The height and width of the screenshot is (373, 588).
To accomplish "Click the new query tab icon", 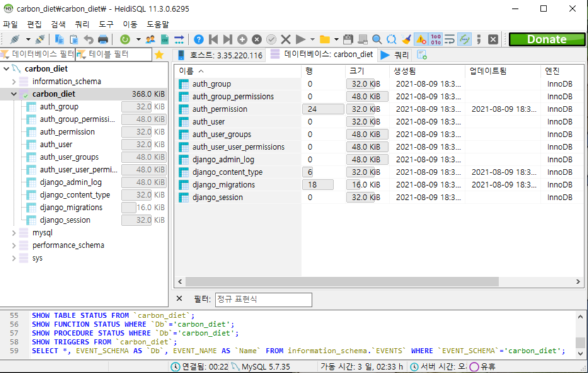I will point(422,55).
